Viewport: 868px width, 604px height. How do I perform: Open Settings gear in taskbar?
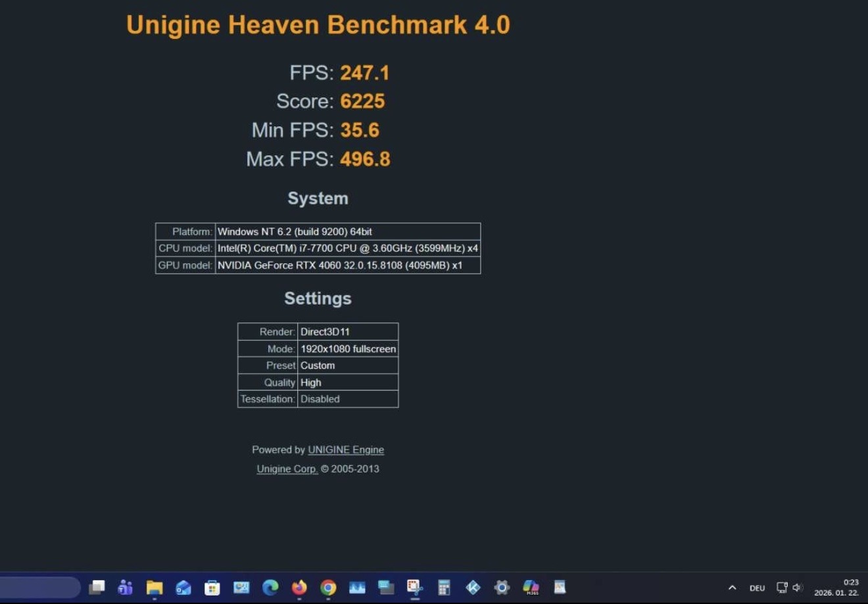click(502, 587)
